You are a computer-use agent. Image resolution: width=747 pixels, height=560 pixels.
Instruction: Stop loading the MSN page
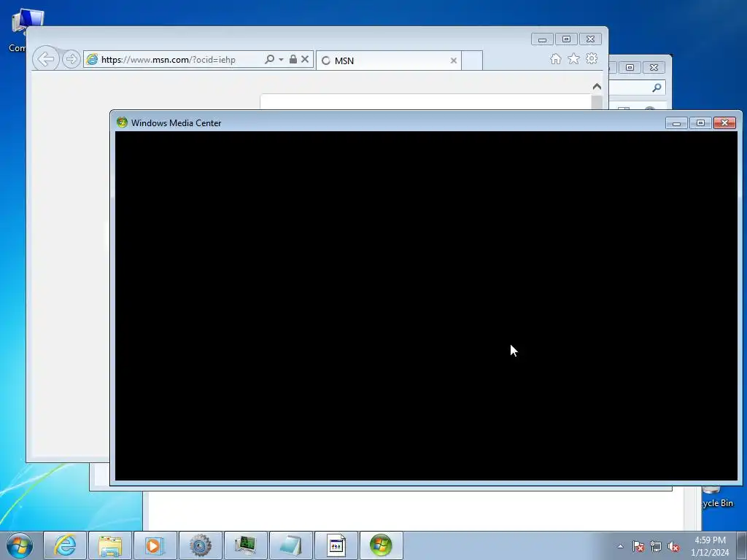click(305, 59)
